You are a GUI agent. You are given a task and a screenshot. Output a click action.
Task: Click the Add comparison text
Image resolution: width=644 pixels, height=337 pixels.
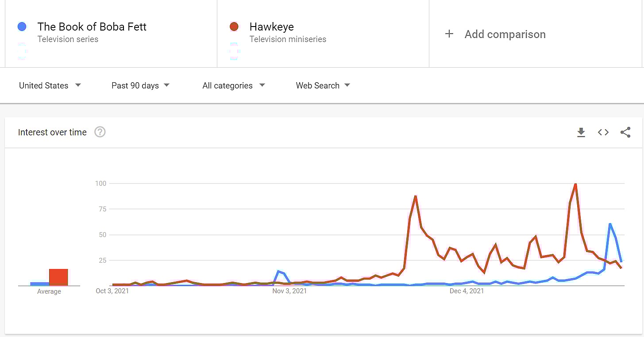[x=505, y=34]
